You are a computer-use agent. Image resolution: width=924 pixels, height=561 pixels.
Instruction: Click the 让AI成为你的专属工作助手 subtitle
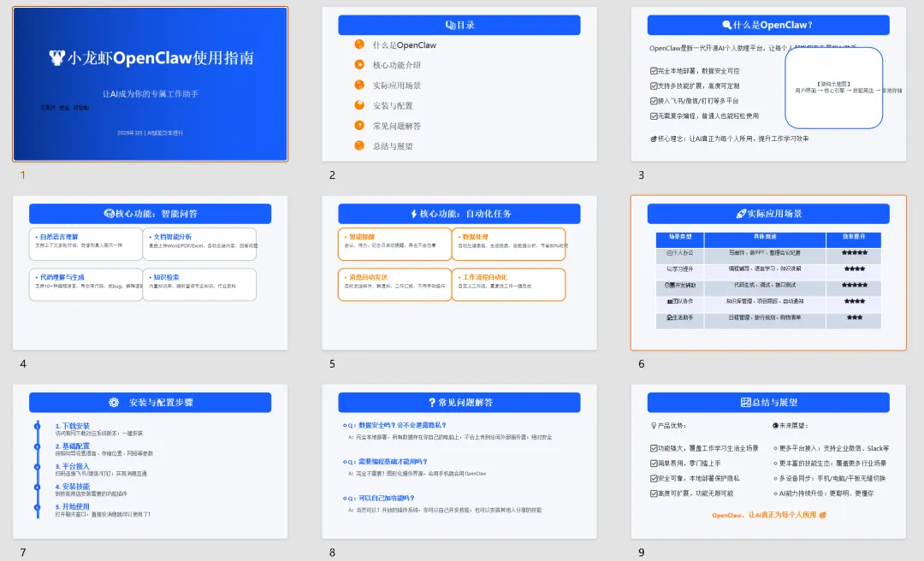coord(151,94)
